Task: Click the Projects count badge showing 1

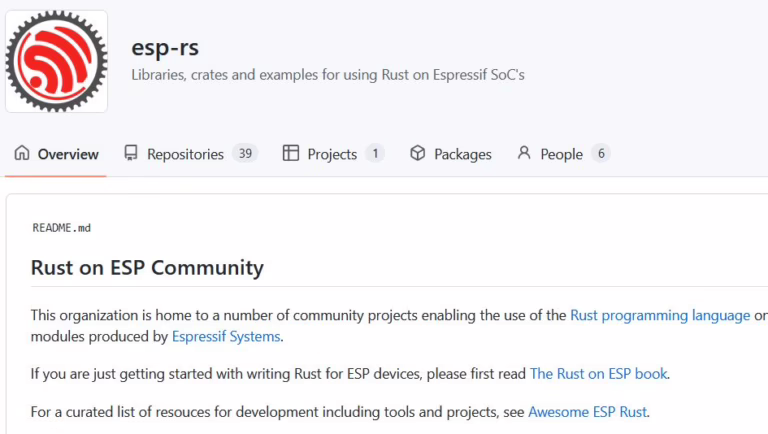Action: pyautogui.click(x=375, y=154)
